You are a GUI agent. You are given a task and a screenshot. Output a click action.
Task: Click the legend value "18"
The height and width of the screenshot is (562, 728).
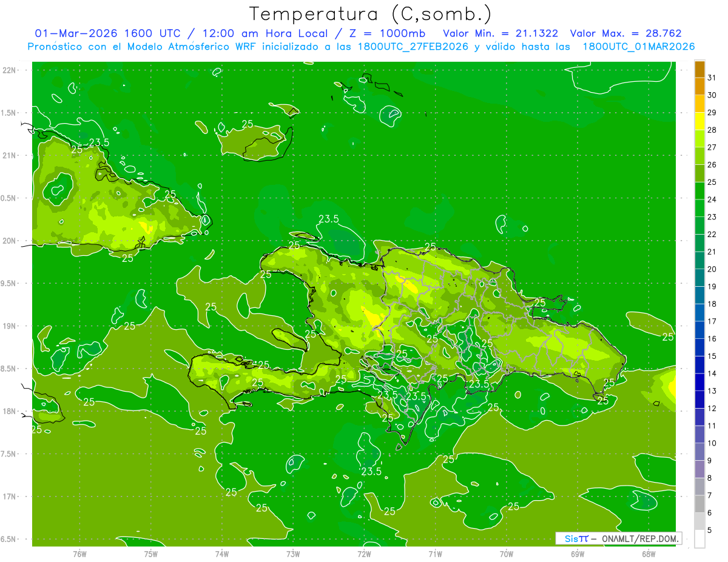[712, 304]
